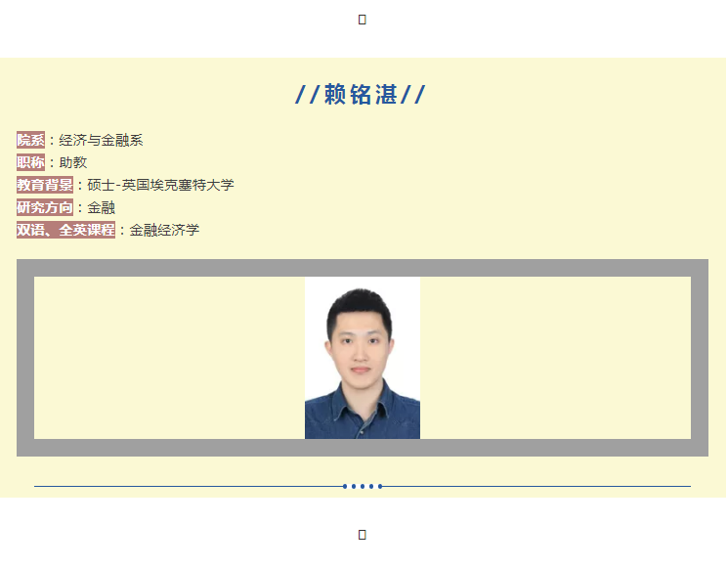Image resolution: width=728 pixels, height=568 pixels.
Task: Select the value 金融 for research direction
Action: pos(102,207)
